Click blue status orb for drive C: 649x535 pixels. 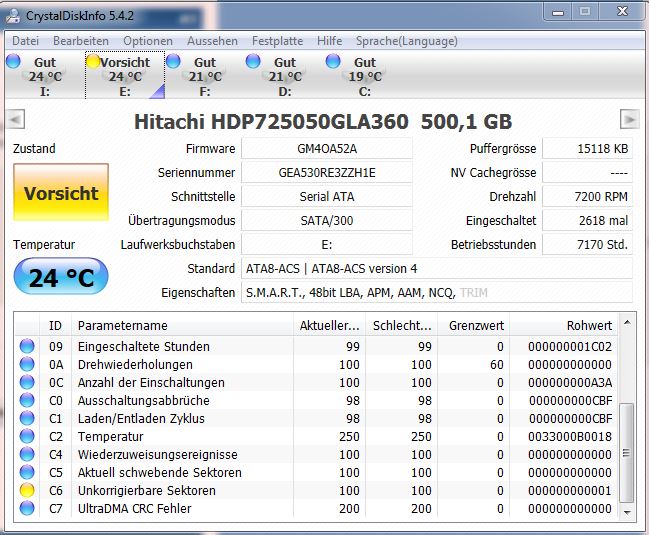pos(333,61)
